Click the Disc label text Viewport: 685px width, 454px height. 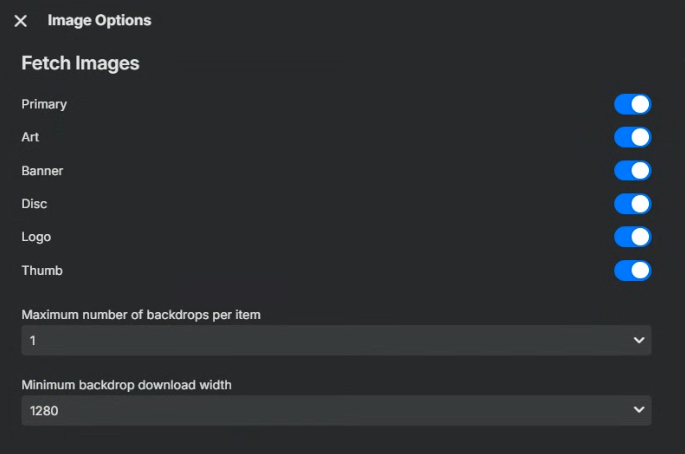pos(34,204)
